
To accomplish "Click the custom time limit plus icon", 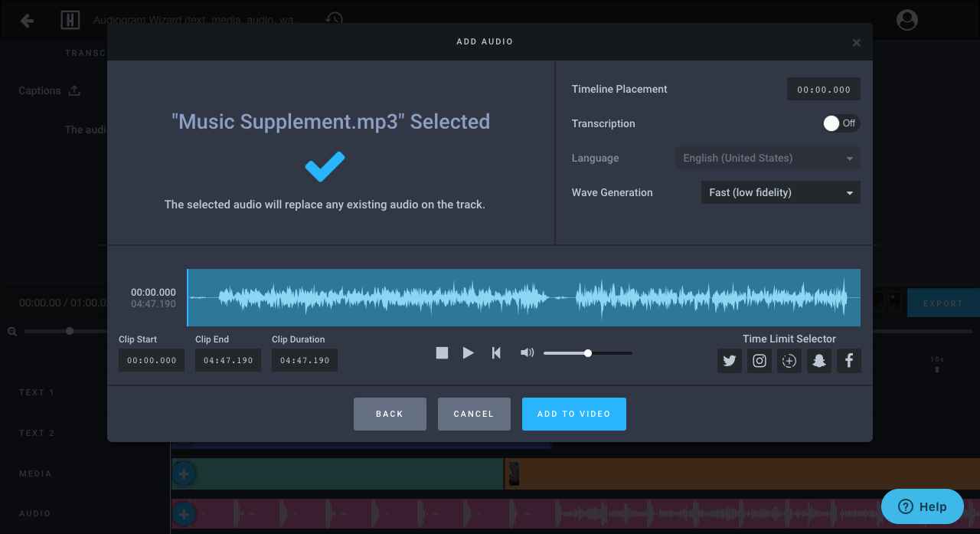I will 789,360.
